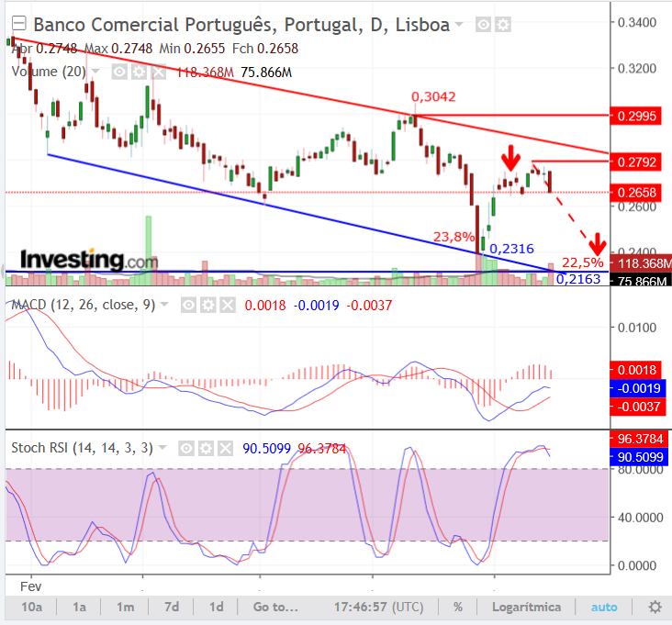Select the 0,2163 blue support annotation

pyautogui.click(x=578, y=279)
